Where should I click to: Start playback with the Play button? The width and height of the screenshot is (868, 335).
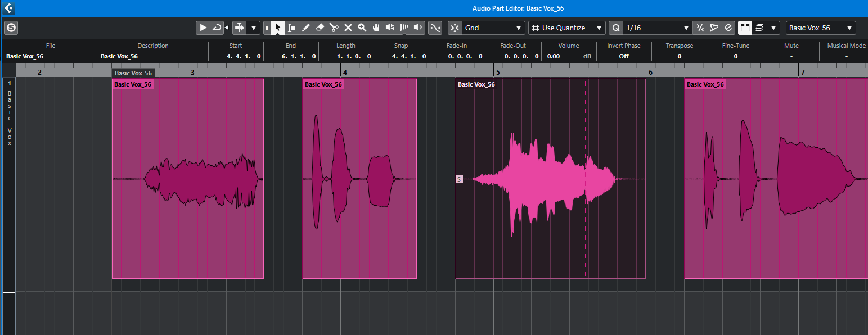pyautogui.click(x=203, y=28)
